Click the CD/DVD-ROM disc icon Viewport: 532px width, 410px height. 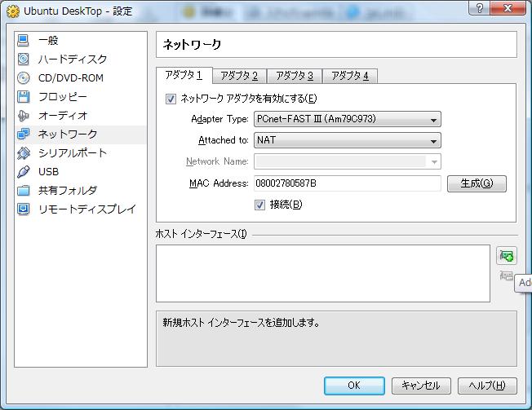pos(23,78)
